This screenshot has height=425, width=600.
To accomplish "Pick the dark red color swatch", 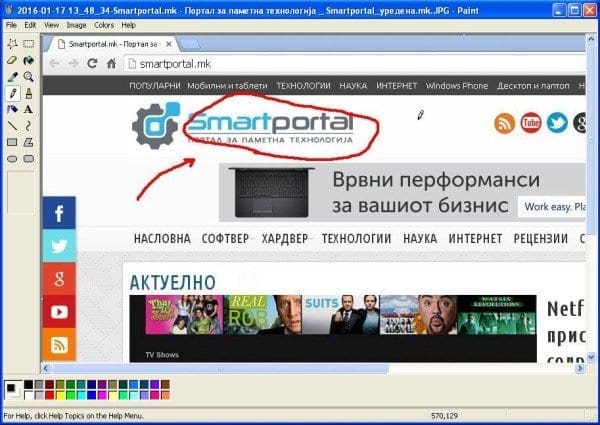I will click(x=50, y=384).
